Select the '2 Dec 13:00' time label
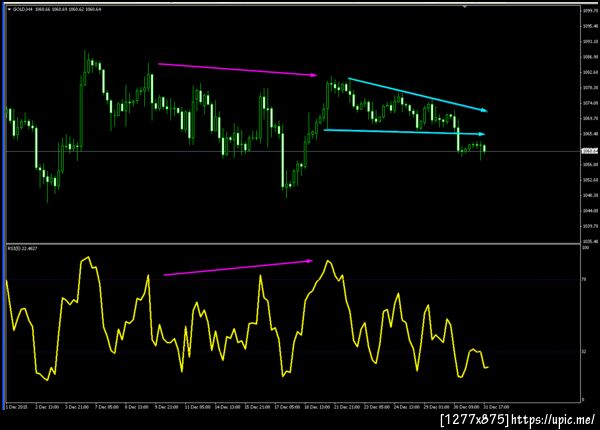 (47, 407)
